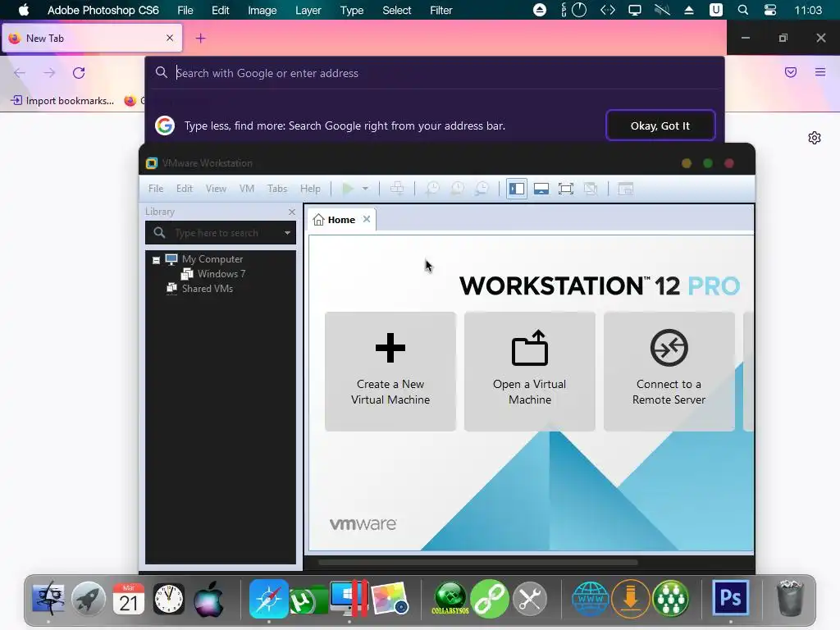Click the Control Center toggles icon
840x630 pixels.
[770, 10]
